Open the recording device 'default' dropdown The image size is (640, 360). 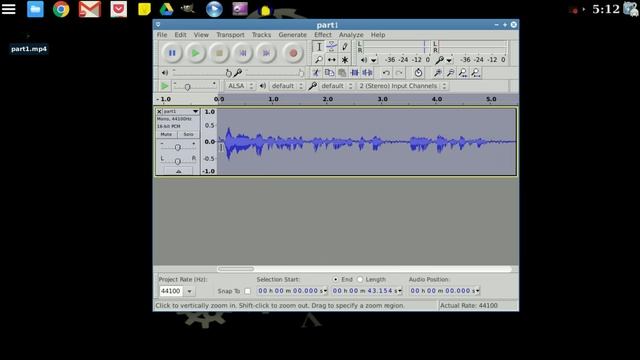pyautogui.click(x=337, y=86)
